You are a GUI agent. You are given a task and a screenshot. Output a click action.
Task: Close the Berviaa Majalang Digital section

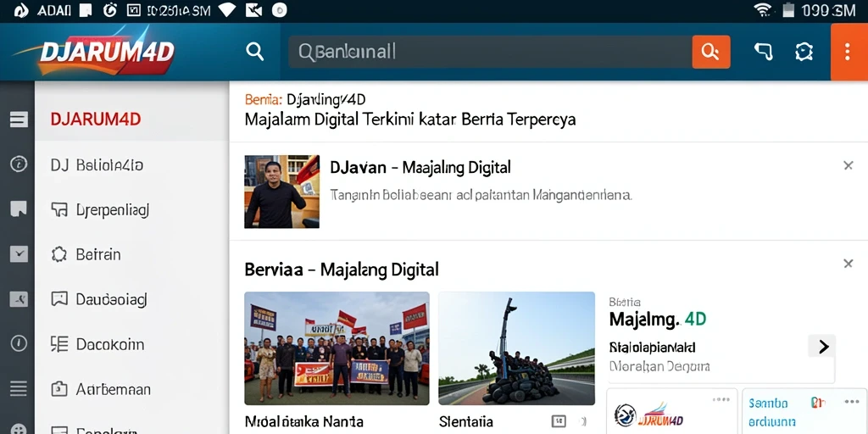[x=848, y=264]
